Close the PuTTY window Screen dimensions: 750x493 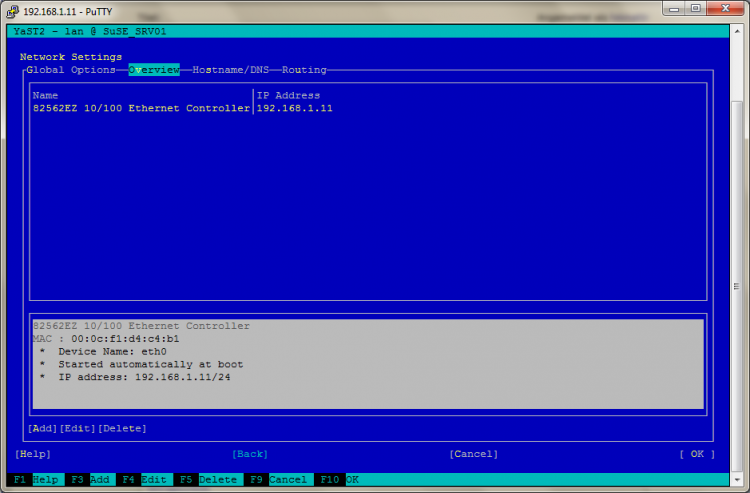725,9
